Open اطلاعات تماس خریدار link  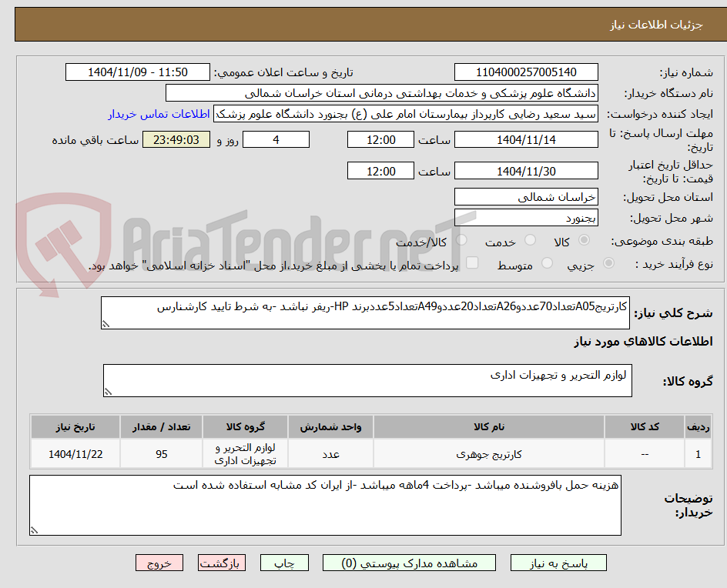click(159, 114)
